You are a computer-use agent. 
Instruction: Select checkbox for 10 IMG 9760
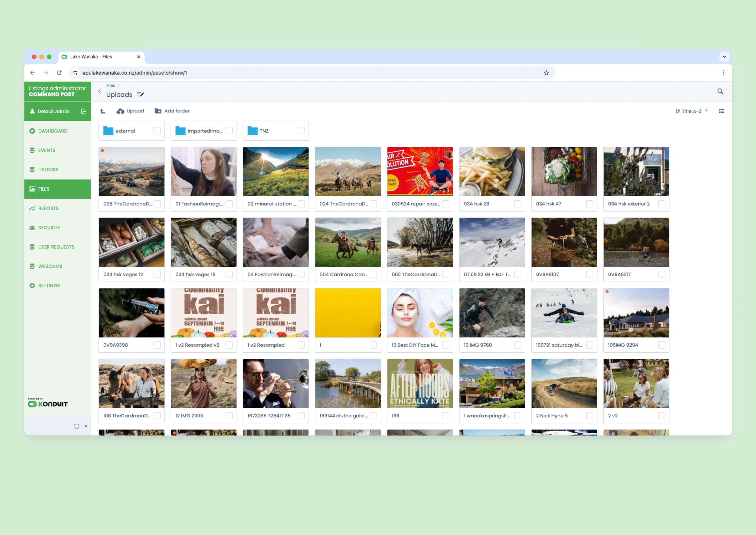[518, 345]
